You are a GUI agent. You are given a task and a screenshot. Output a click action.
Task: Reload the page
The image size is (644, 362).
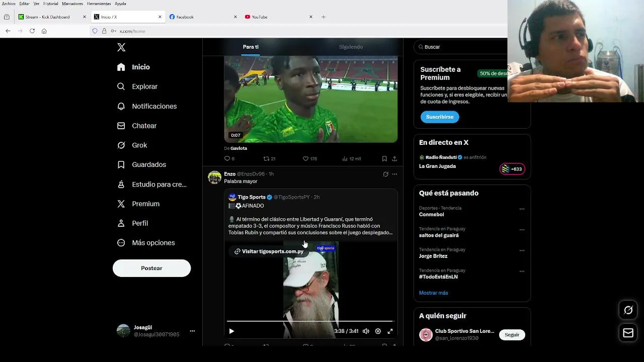(x=32, y=31)
